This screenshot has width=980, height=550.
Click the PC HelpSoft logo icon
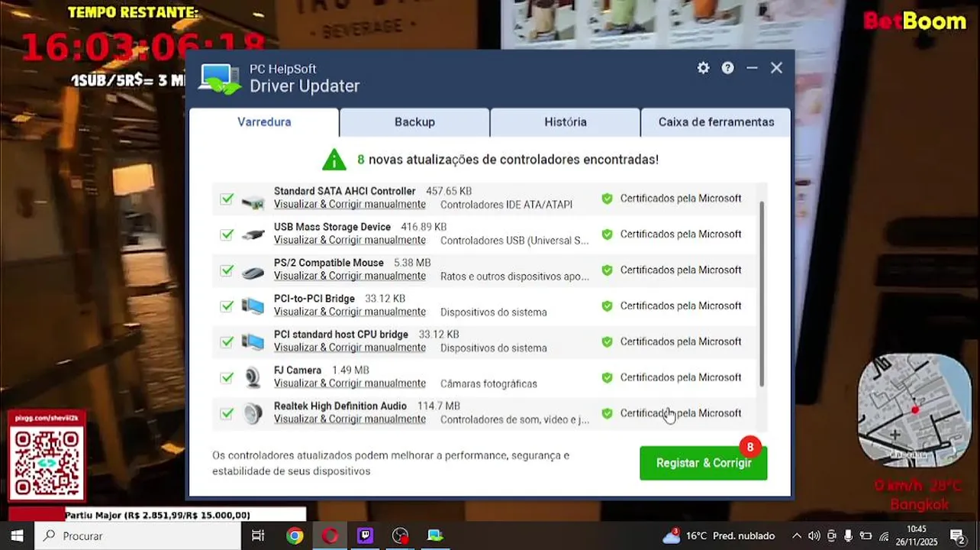coord(220,79)
